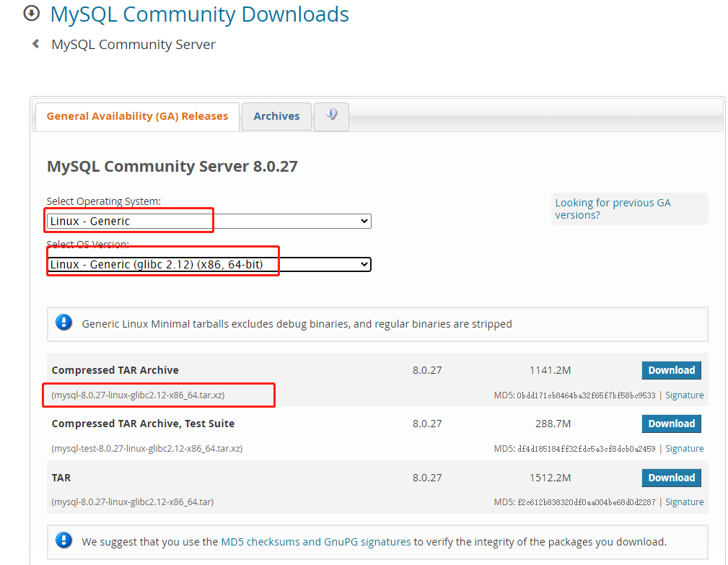Follow Looking for previous GA versions link
The image size is (728, 565).
point(613,209)
